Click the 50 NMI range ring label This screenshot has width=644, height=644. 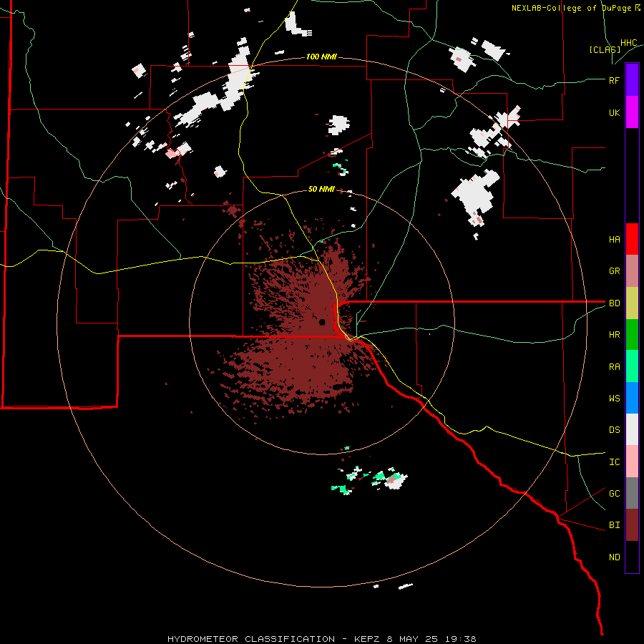point(321,190)
